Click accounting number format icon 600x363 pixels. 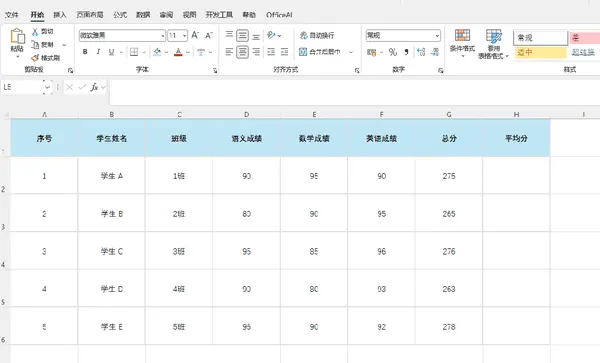[x=371, y=52]
